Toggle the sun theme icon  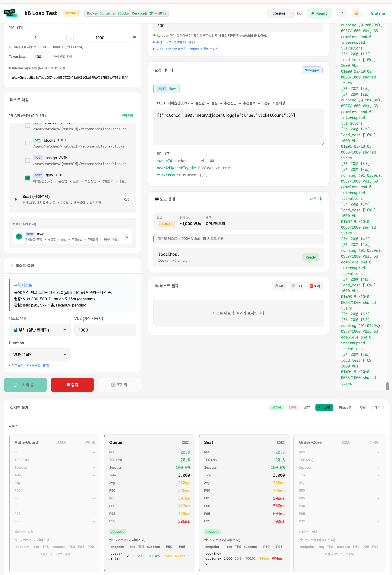(356, 13)
